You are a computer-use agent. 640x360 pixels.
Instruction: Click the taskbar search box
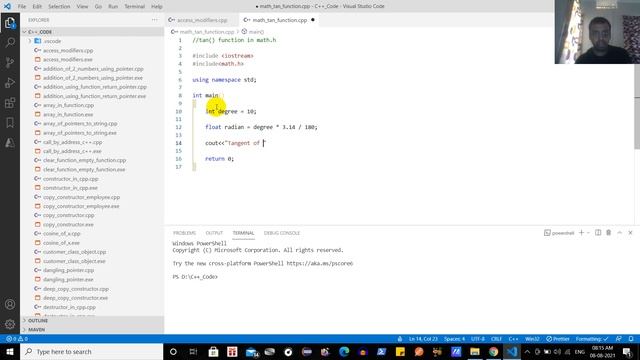(x=92, y=351)
